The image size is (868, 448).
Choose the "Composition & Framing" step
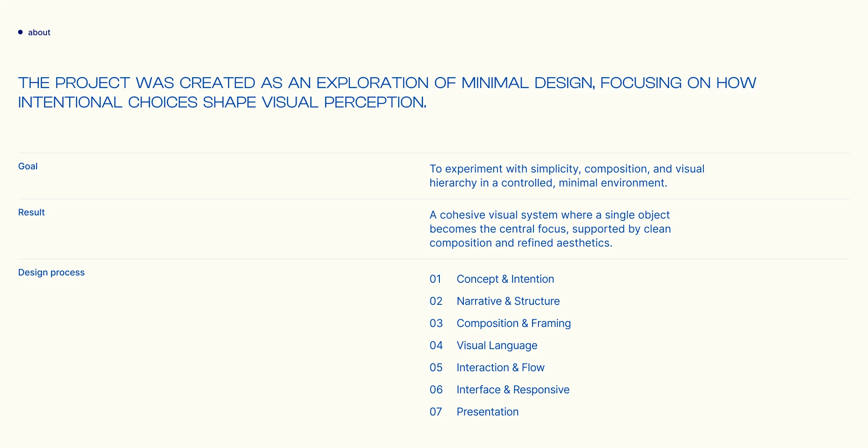(x=514, y=323)
